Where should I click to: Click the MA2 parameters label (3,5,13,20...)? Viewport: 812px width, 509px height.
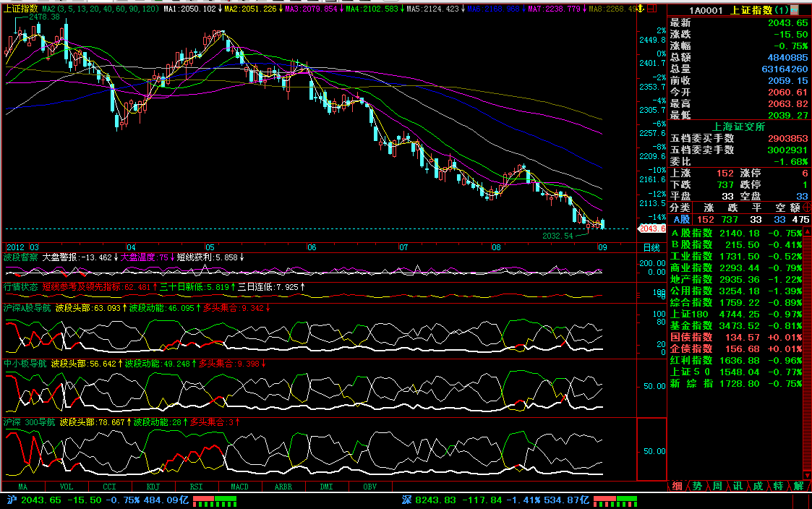(x=101, y=9)
